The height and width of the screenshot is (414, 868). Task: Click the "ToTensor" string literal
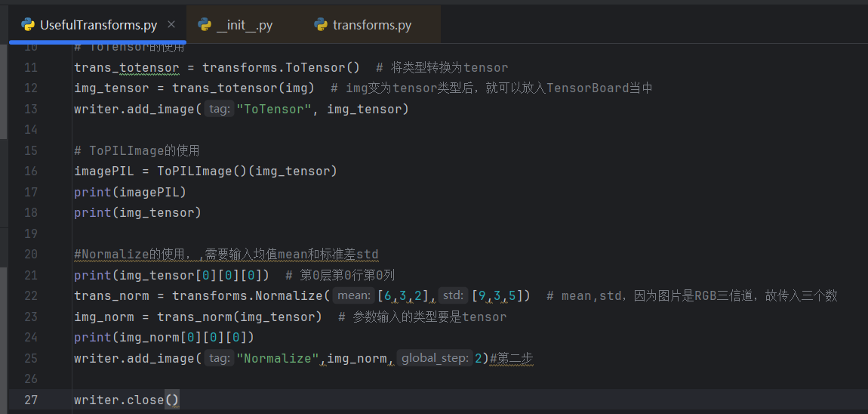click(x=274, y=110)
